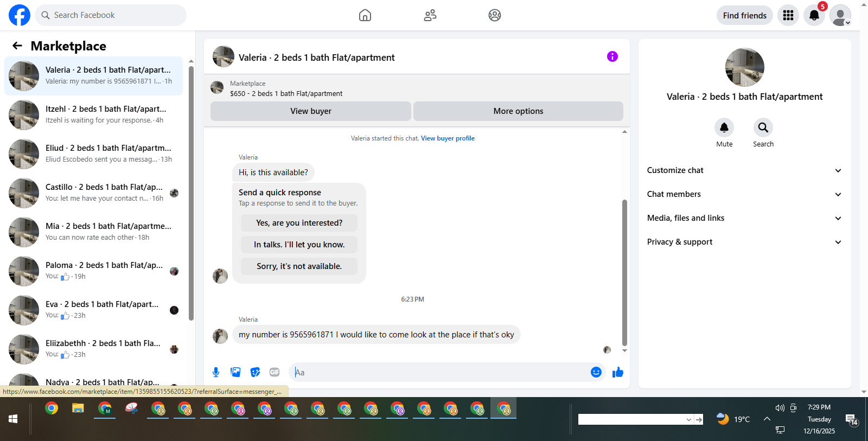The image size is (868, 441).
Task: Open the first Chrome icon on the taskbar
Action: [52, 408]
